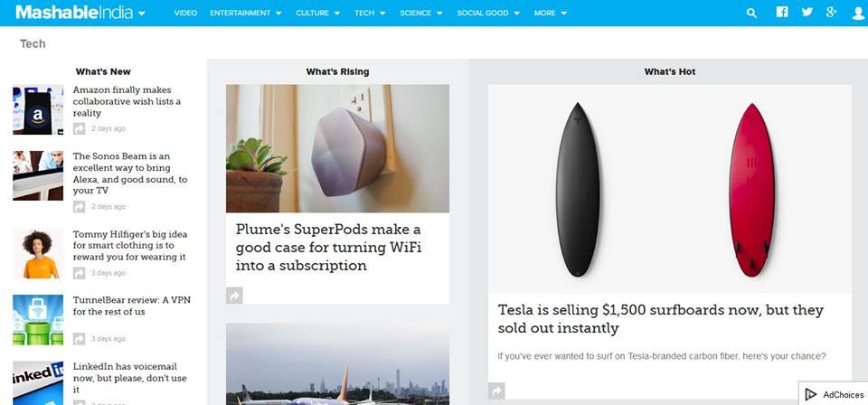Share the TunnelBear review article

tap(80, 339)
